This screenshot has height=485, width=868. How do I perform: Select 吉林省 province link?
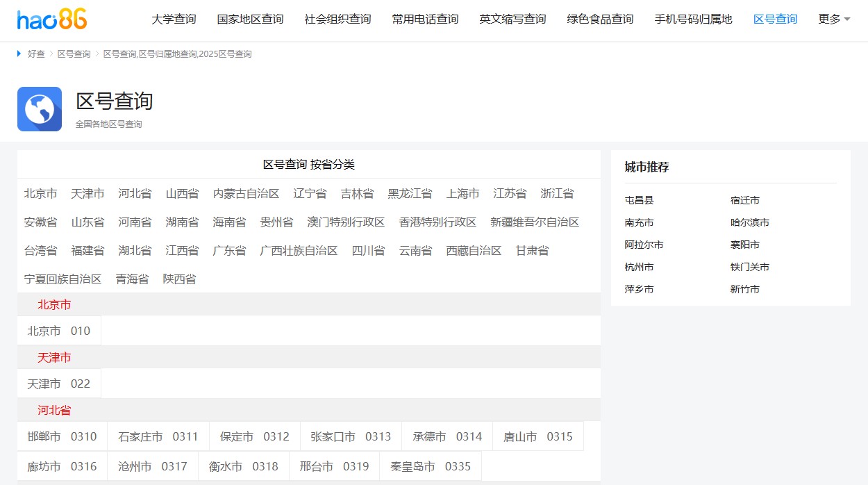coord(357,194)
